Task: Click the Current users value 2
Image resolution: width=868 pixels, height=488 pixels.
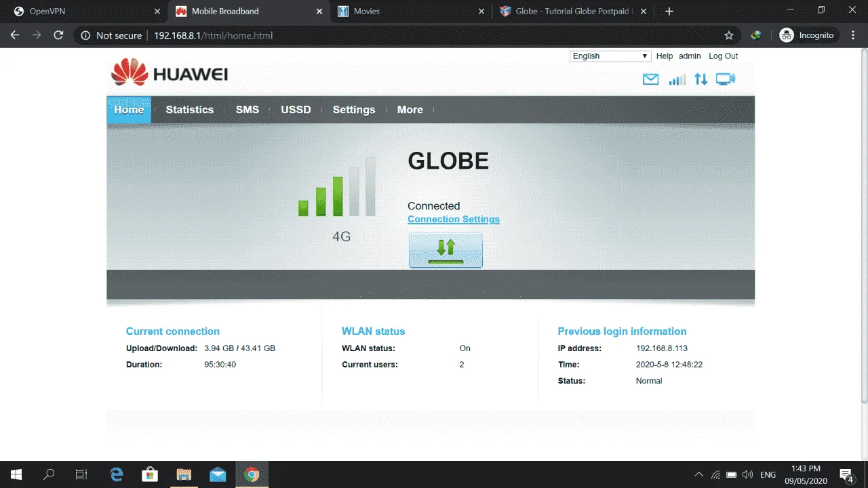Action: [x=462, y=365]
